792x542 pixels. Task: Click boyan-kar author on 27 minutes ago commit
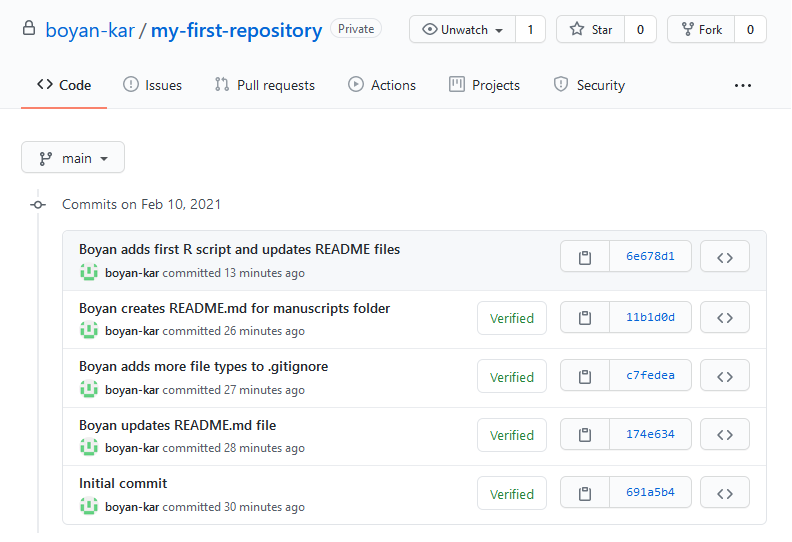[132, 390]
